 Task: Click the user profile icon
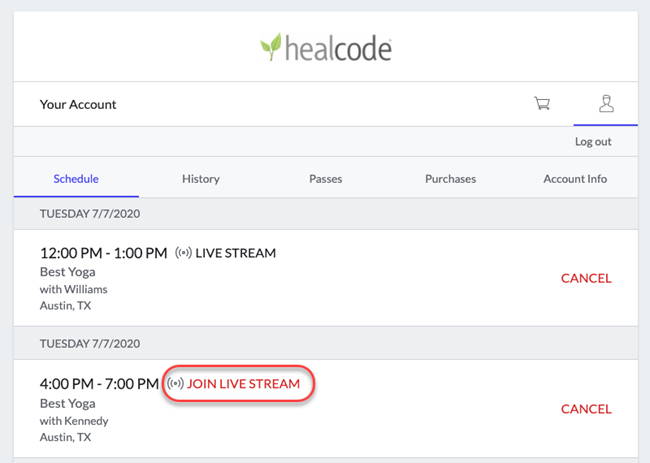[x=605, y=103]
